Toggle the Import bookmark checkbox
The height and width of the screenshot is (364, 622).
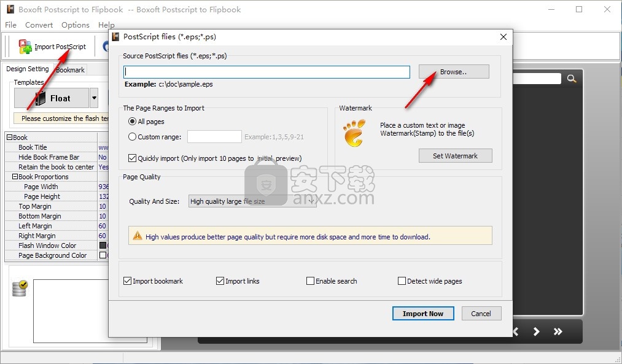click(127, 281)
